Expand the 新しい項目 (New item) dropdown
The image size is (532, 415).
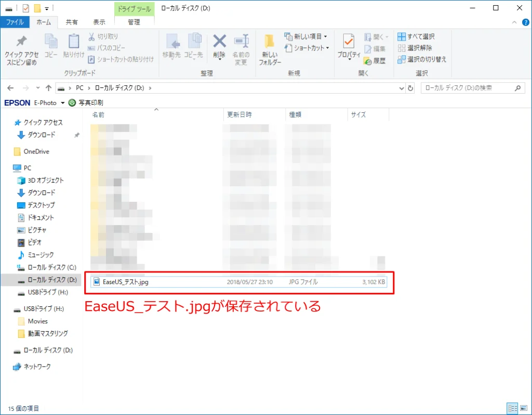point(326,36)
